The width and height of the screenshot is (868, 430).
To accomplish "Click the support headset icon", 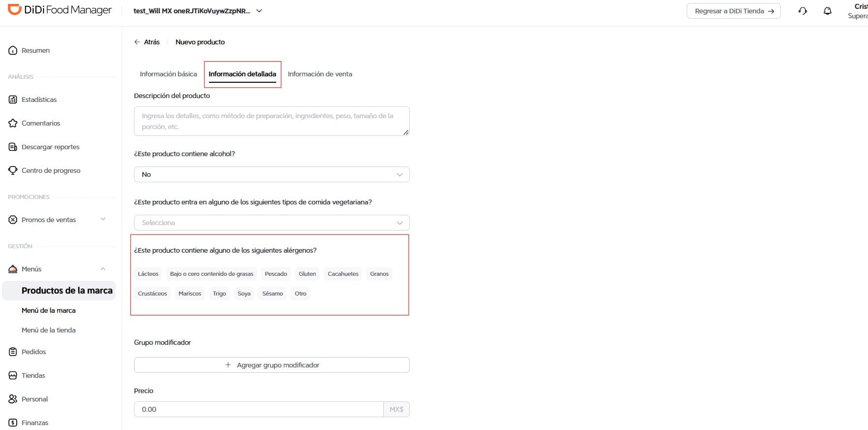I will click(802, 11).
